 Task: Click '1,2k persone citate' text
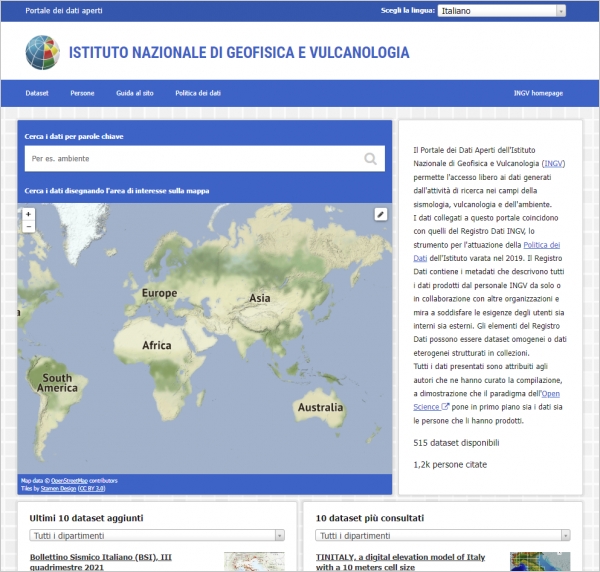tap(450, 464)
